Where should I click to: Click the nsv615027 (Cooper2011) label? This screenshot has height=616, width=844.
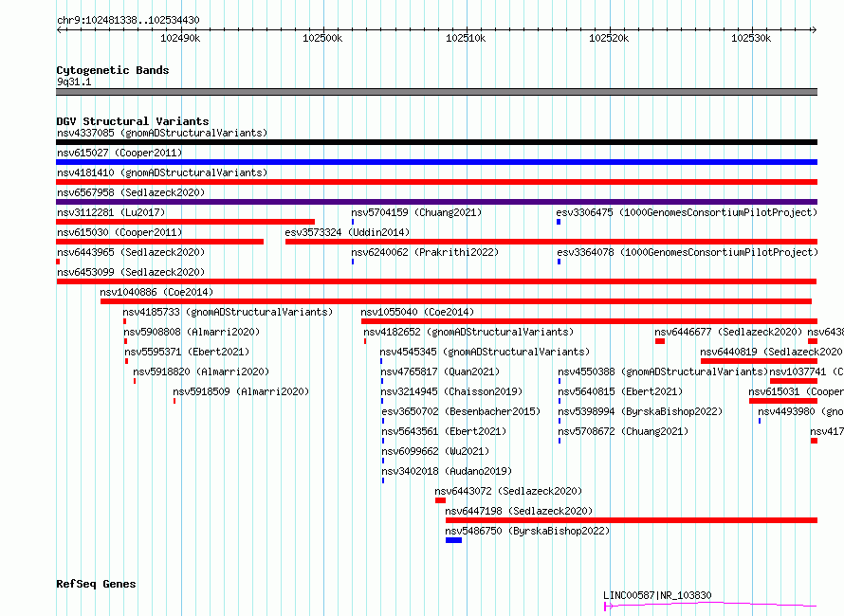119,153
